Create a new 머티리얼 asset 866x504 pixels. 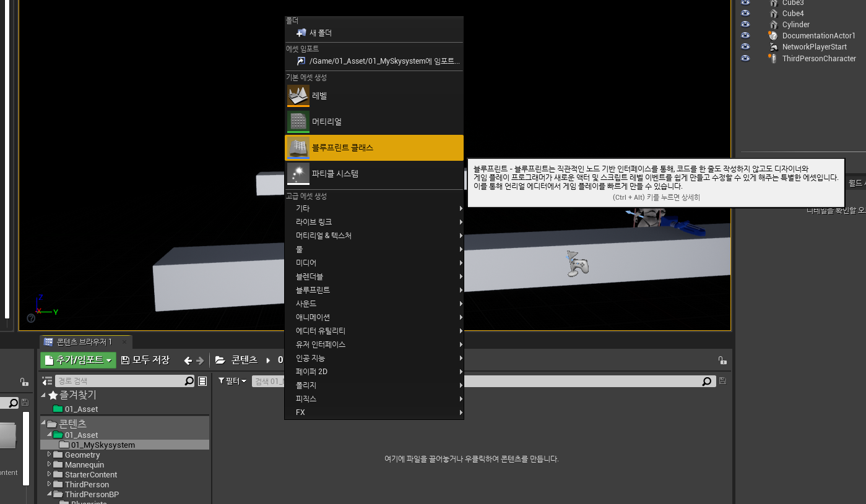coord(374,122)
